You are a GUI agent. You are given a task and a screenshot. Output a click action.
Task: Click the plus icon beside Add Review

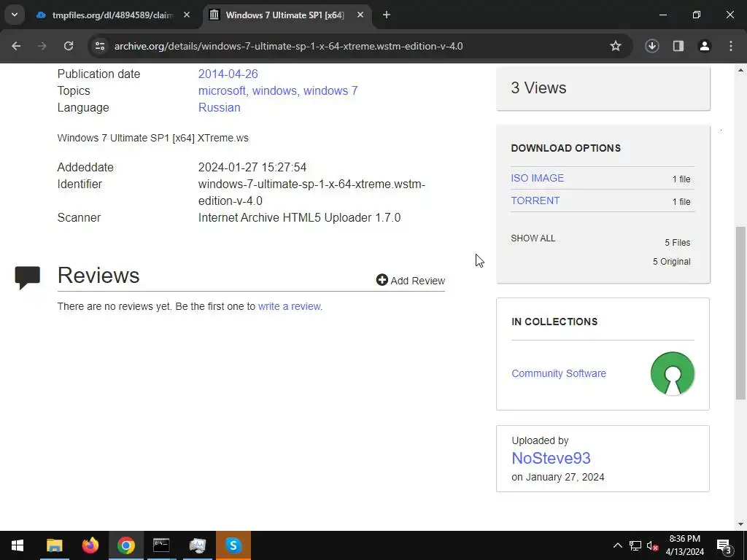pos(382,279)
